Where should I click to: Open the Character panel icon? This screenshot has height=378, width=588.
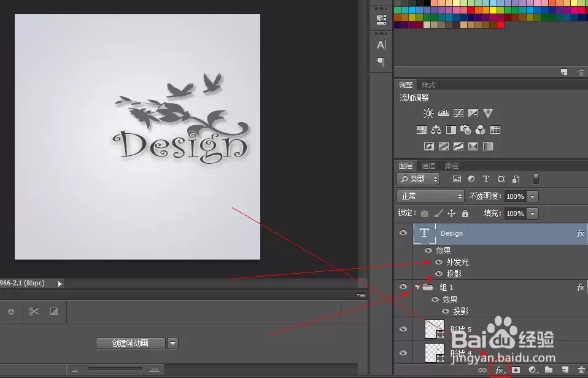point(381,45)
